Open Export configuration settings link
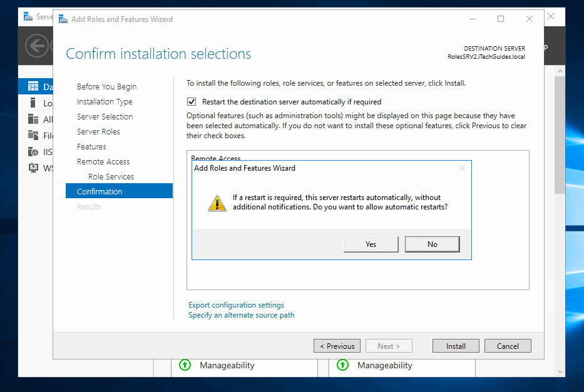Viewport: 584px width, 392px height. click(x=236, y=305)
